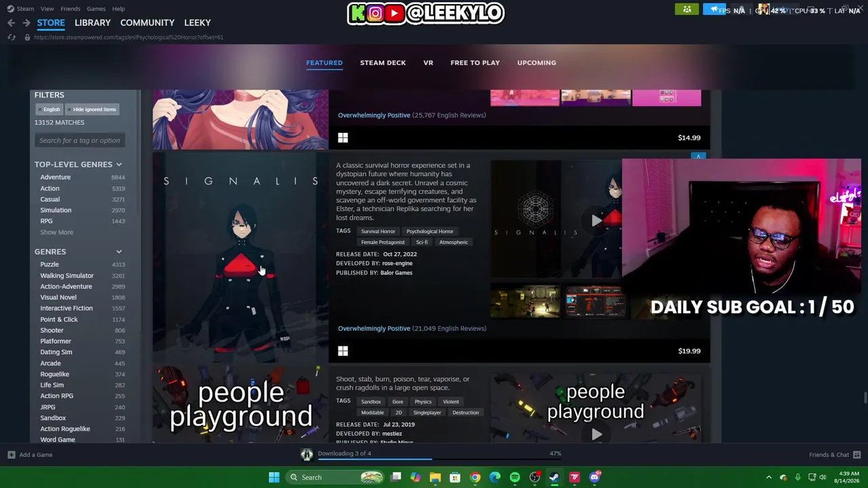The image size is (868, 488).
Task: Go back with the Steam back arrow
Action: (x=11, y=23)
